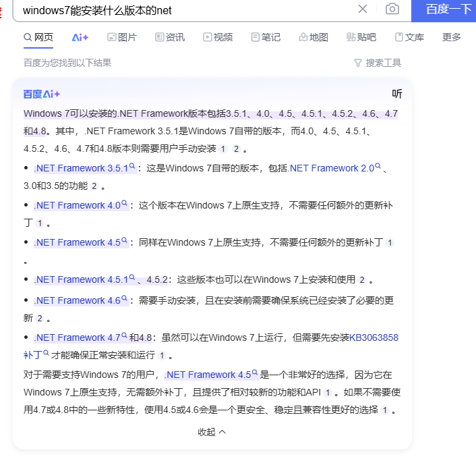Open the 文库 tab
This screenshot has height=463, width=476.
(409, 37)
